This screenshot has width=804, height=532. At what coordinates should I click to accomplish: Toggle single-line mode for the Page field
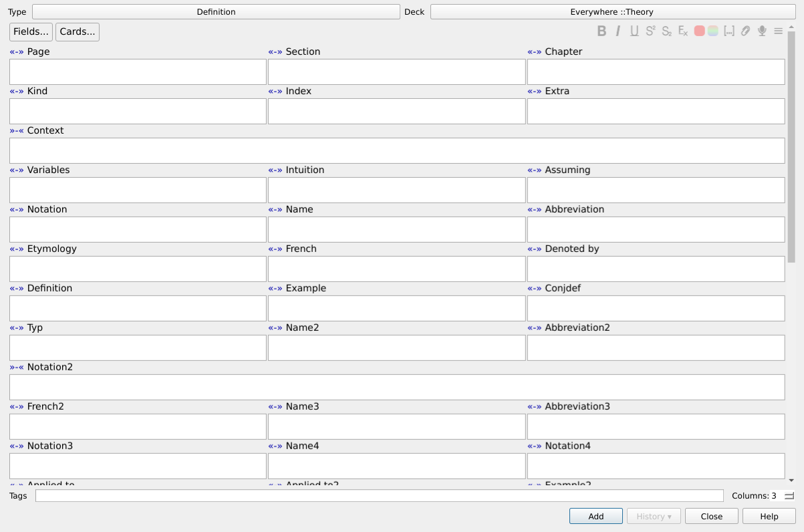click(x=16, y=51)
